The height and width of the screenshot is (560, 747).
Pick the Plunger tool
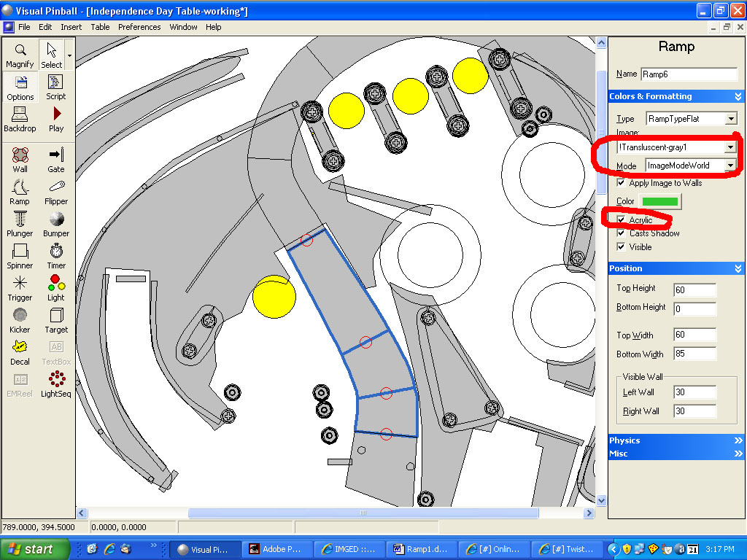coord(20,224)
